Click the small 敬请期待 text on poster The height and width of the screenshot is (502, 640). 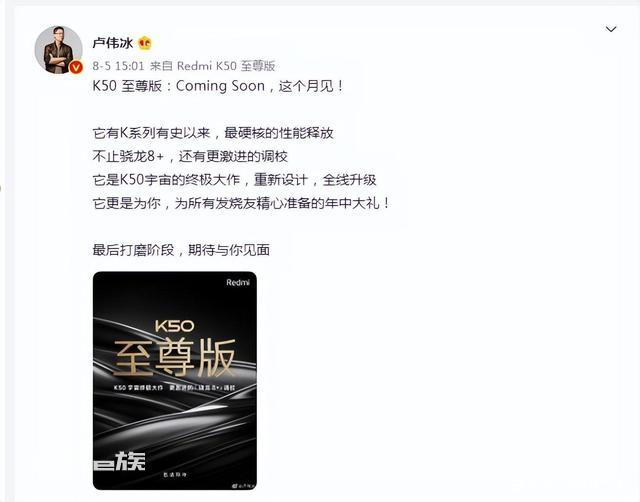[x=175, y=475]
